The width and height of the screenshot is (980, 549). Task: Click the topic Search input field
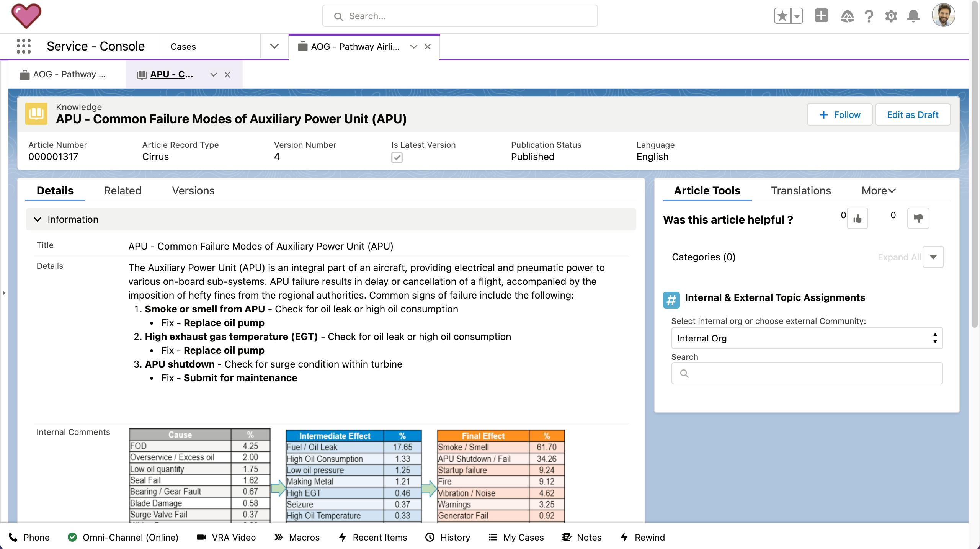coord(807,373)
